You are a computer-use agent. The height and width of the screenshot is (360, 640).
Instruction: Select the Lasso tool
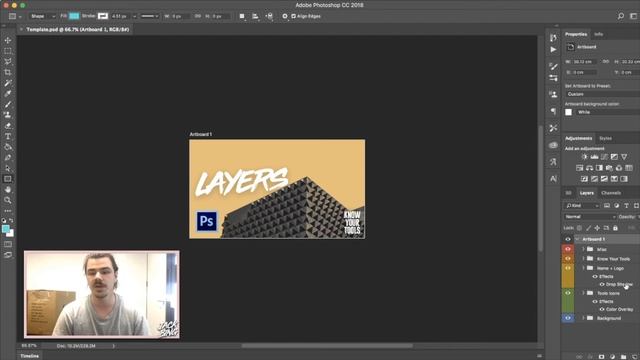pyautogui.click(x=8, y=62)
